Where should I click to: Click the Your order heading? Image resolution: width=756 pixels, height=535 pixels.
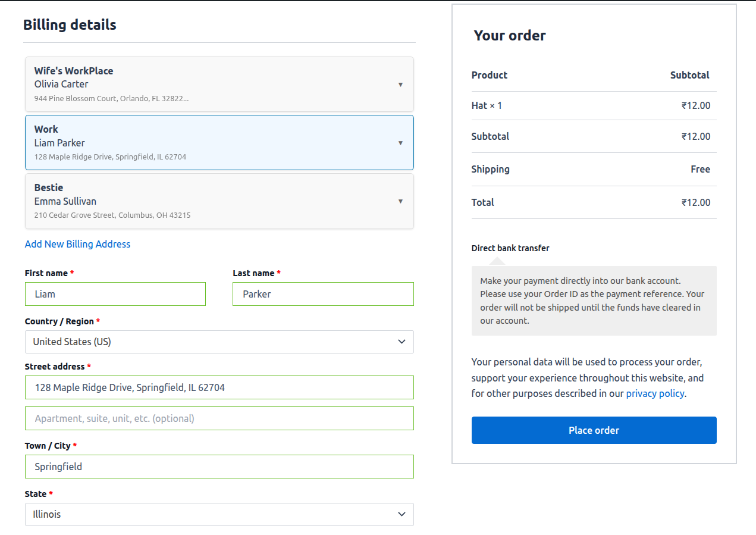click(510, 36)
